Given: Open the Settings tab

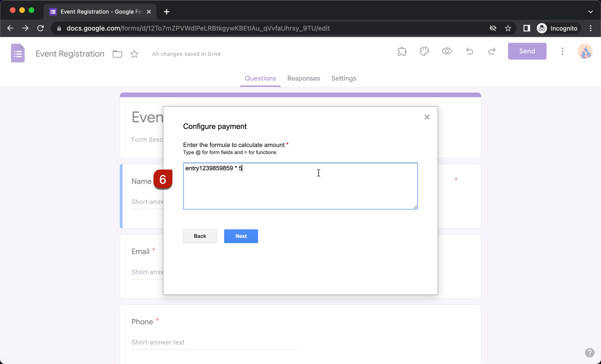Looking at the screenshot, I should click(x=344, y=78).
